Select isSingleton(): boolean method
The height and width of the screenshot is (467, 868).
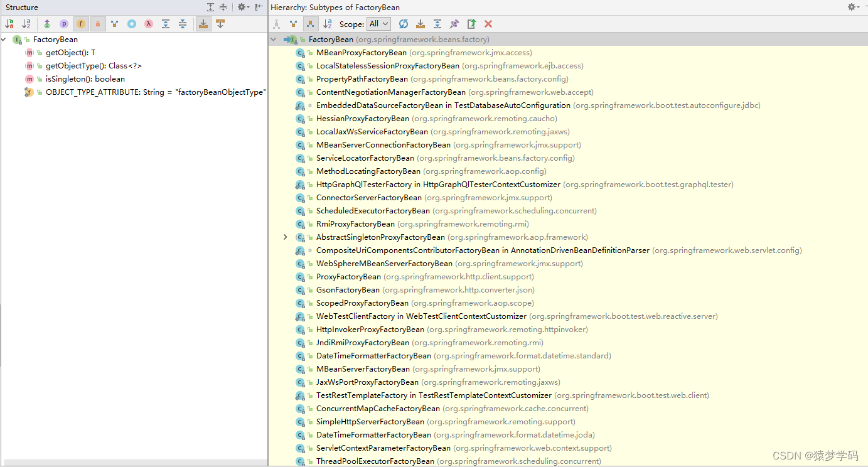(85, 79)
